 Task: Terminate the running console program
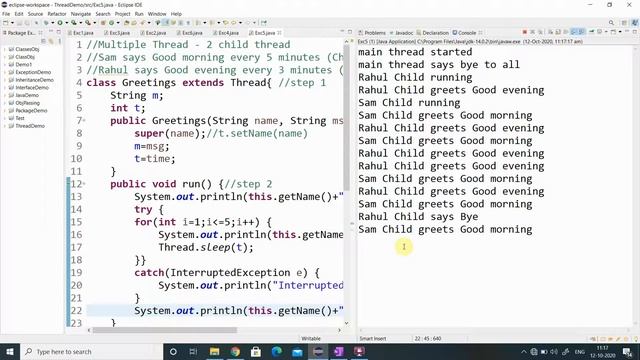pyautogui.click(x=524, y=32)
